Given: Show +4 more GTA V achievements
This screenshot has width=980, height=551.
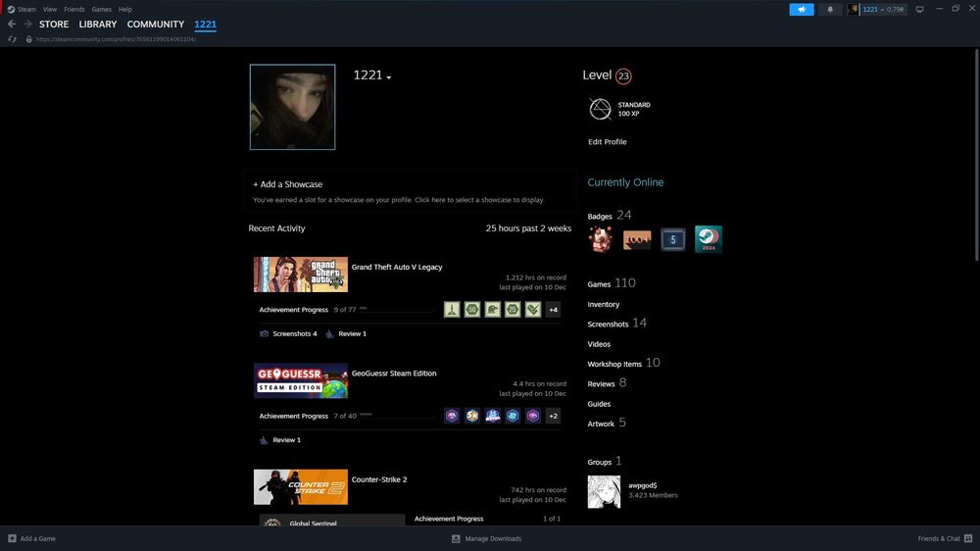Looking at the screenshot, I should pyautogui.click(x=553, y=309).
